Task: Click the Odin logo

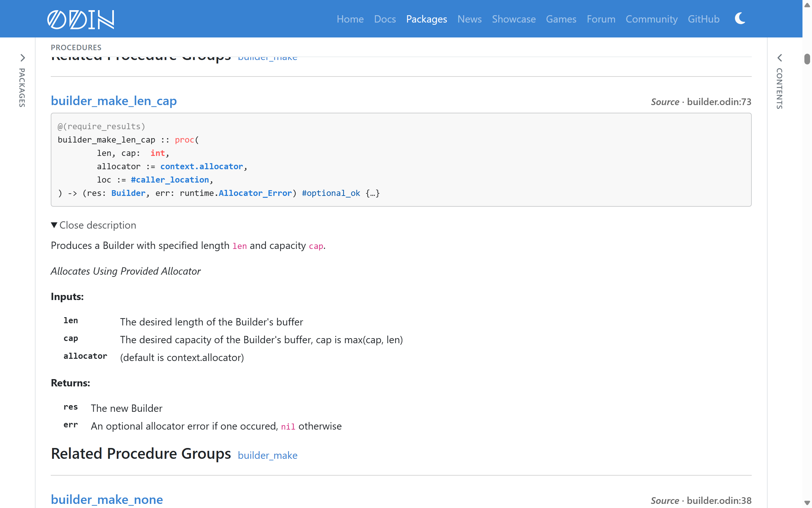Action: (x=81, y=19)
